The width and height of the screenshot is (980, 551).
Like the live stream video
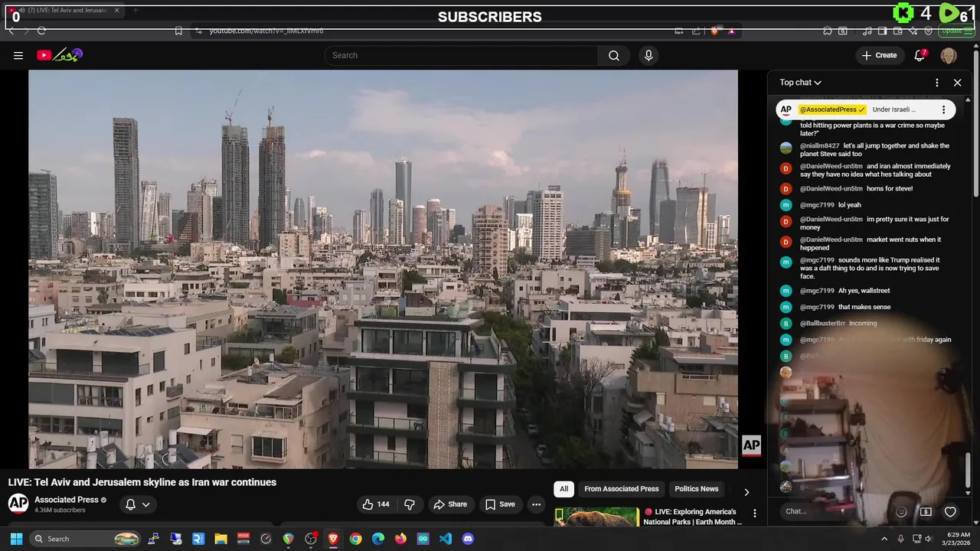point(376,504)
